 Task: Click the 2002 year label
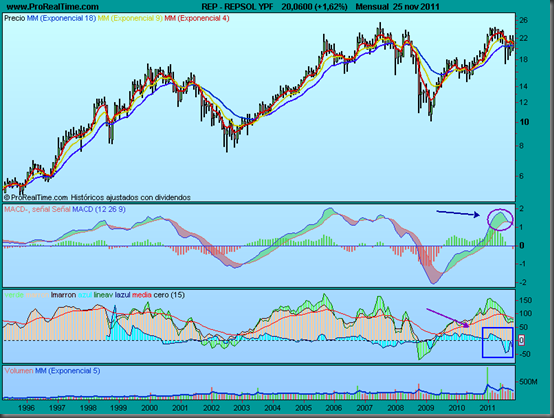pos(211,408)
